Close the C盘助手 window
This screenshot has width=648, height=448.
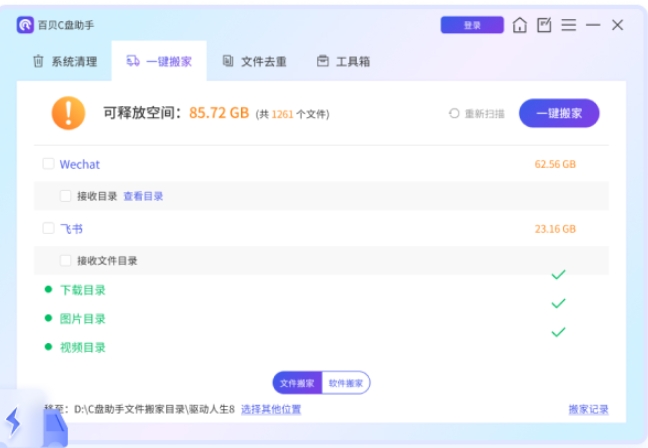coord(617,25)
